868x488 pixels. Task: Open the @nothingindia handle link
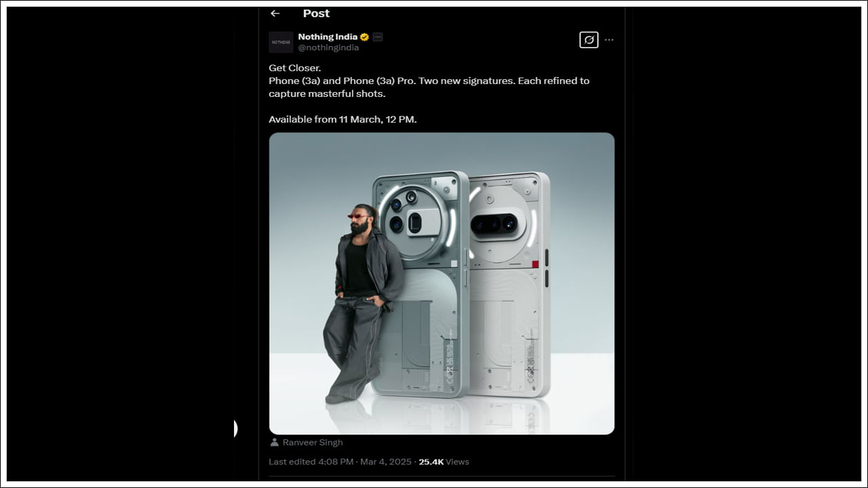328,48
